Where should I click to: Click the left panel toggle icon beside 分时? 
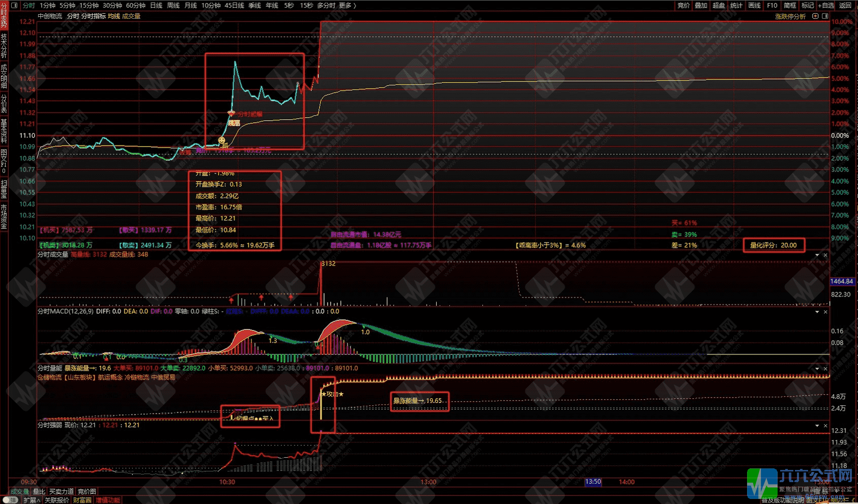[x=14, y=5]
